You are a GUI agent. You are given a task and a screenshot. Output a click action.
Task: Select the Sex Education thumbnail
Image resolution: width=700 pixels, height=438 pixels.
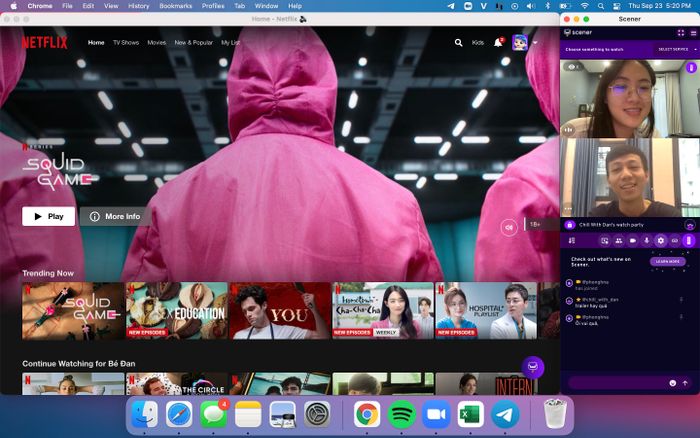[x=177, y=311]
